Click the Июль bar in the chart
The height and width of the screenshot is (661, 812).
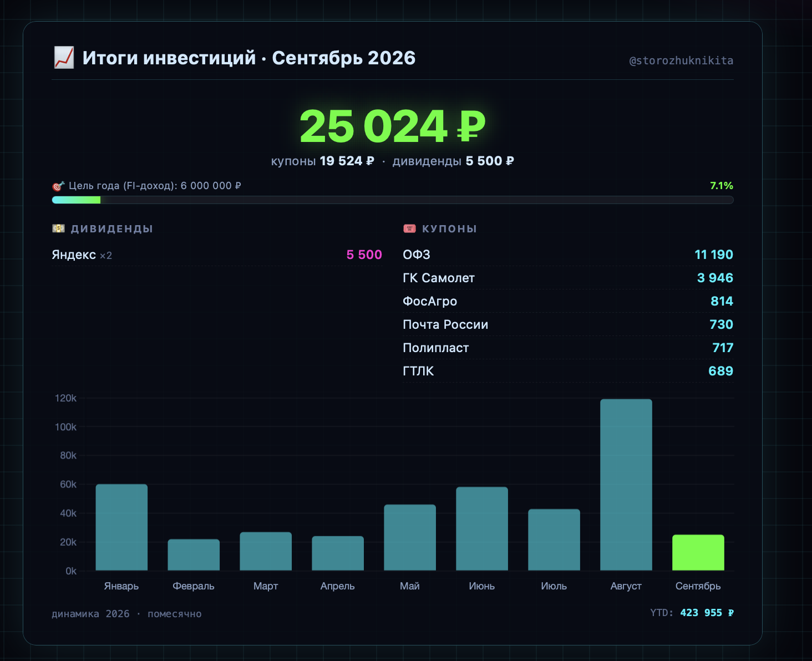[554, 540]
